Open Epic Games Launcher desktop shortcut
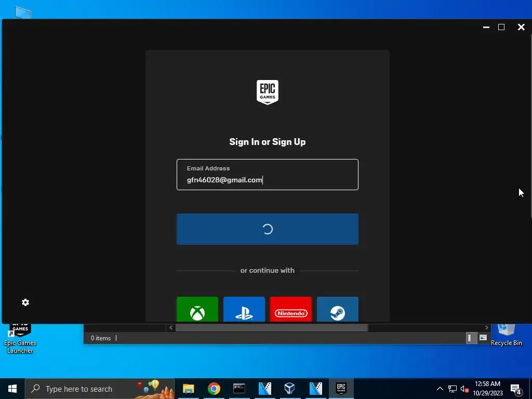The width and height of the screenshot is (532, 399). point(20,339)
